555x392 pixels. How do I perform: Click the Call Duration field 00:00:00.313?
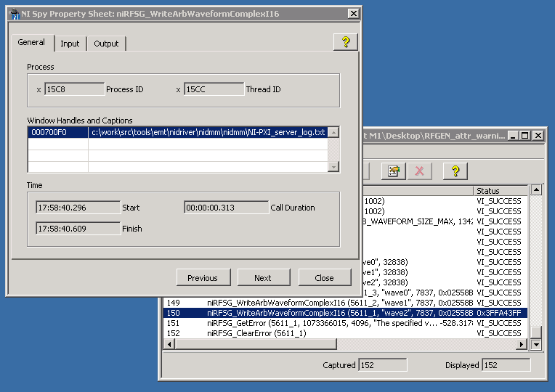226,208
